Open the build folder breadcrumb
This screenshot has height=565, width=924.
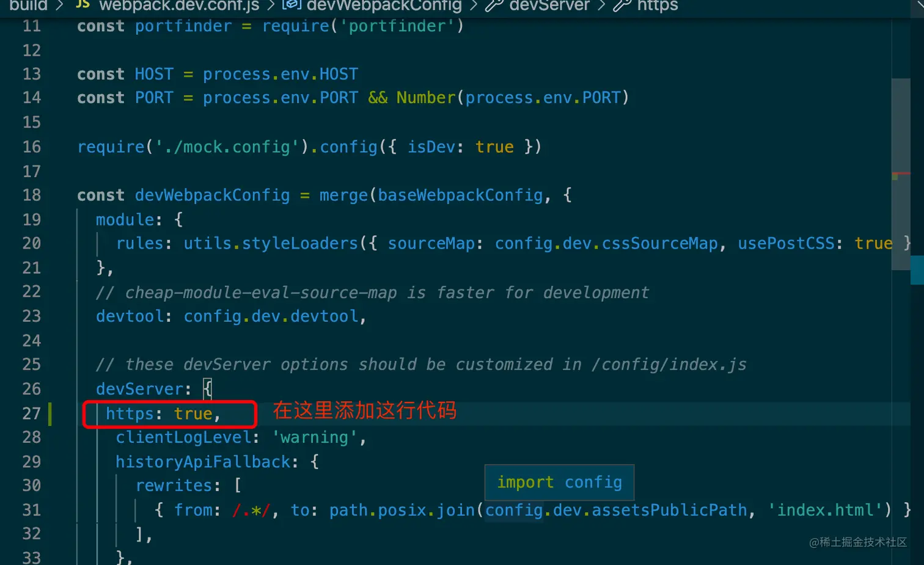pos(28,5)
